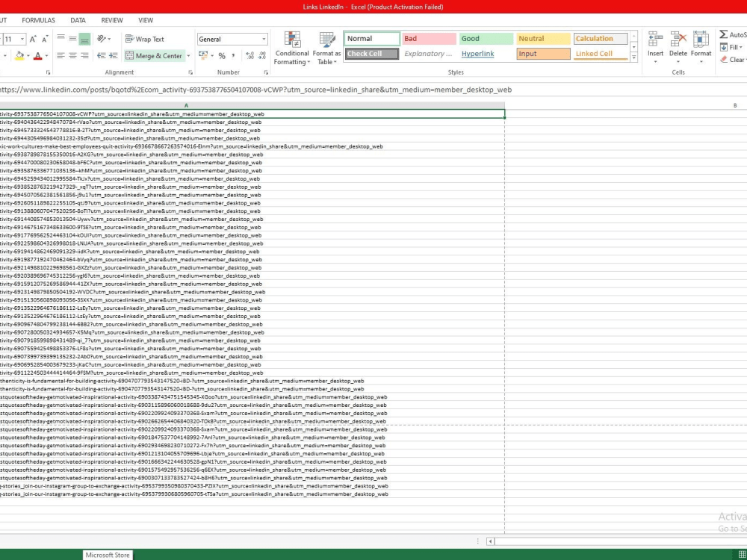Select column B header
The width and height of the screenshot is (747, 560).
(x=735, y=105)
